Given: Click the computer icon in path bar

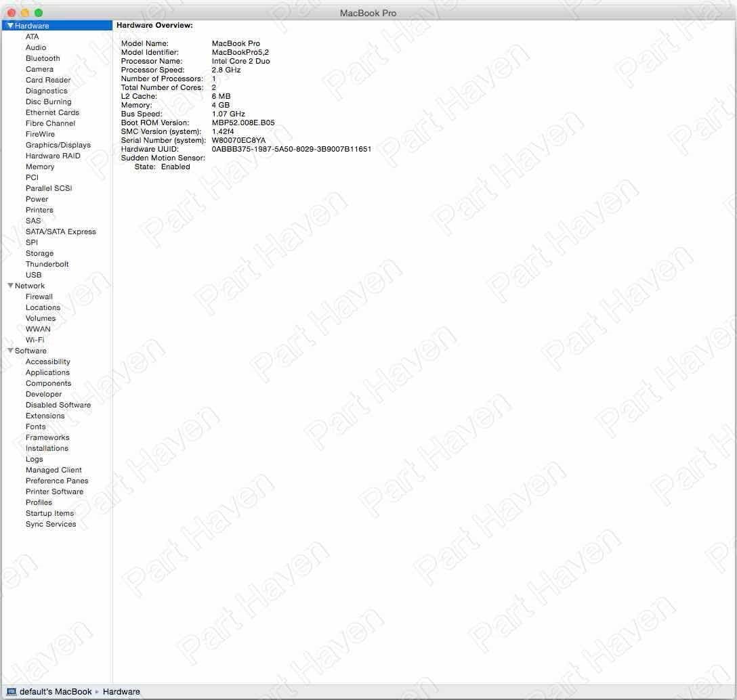Looking at the screenshot, I should point(12,692).
